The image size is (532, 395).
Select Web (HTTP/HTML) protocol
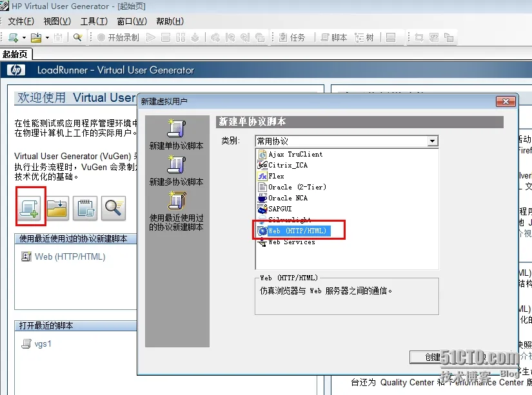click(x=294, y=231)
